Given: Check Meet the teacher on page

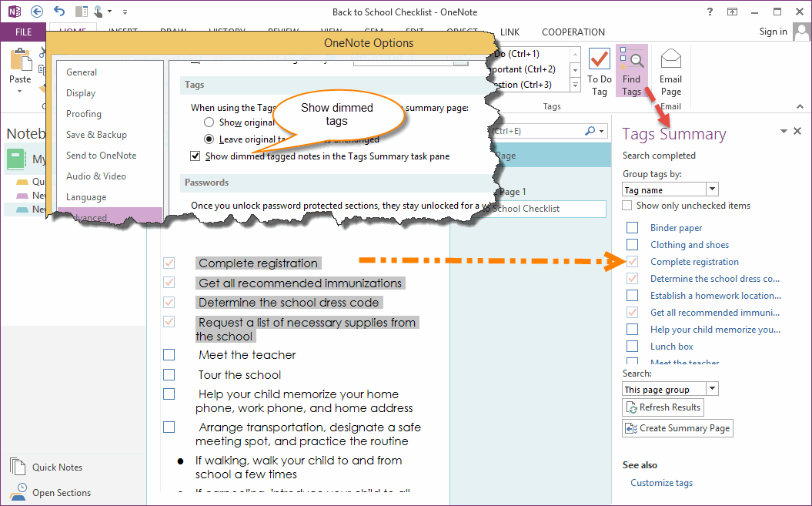Looking at the screenshot, I should tap(169, 354).
